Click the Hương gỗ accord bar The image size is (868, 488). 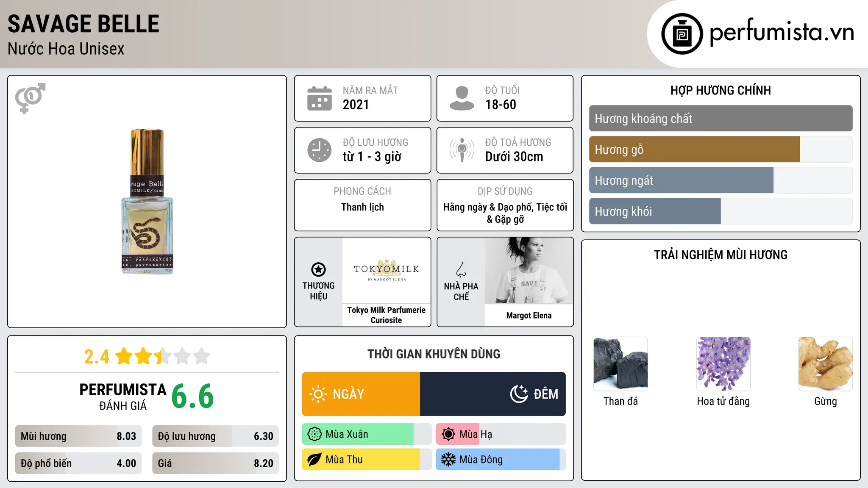click(x=721, y=150)
